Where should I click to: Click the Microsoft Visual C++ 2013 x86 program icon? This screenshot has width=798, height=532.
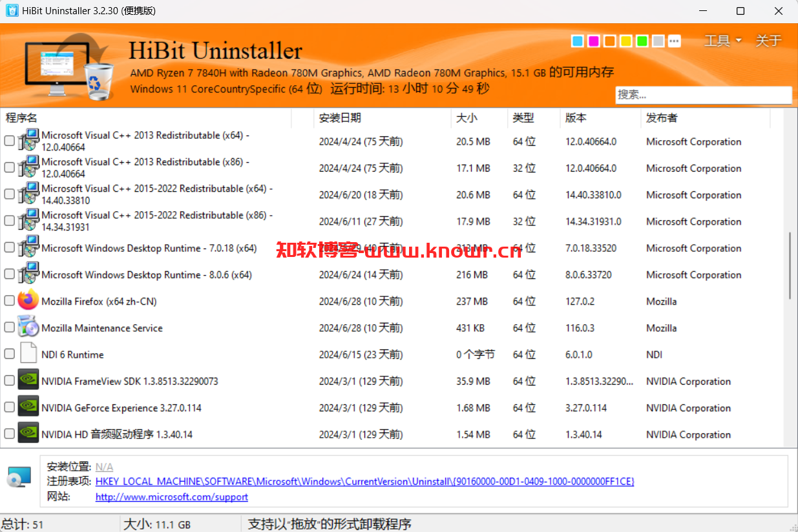point(28,167)
